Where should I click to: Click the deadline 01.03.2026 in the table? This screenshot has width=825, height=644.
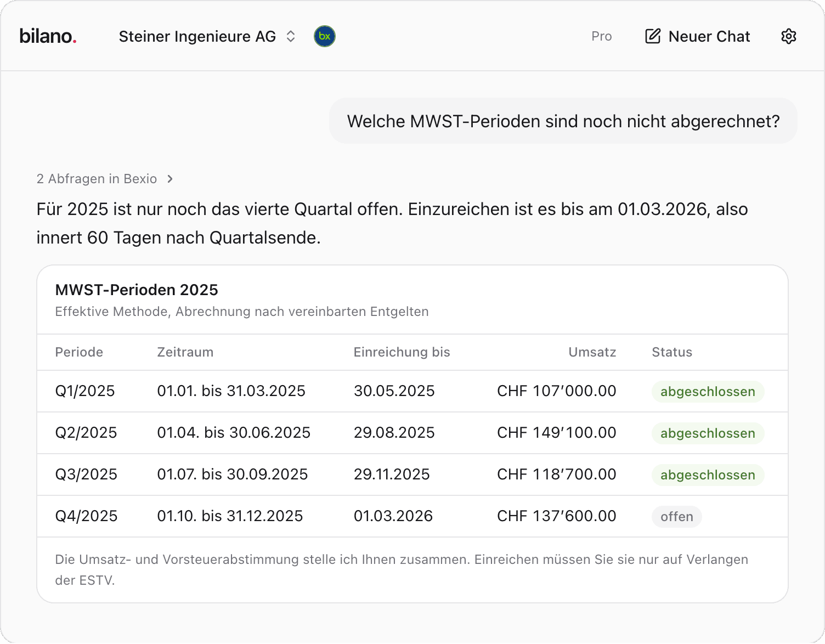(393, 516)
